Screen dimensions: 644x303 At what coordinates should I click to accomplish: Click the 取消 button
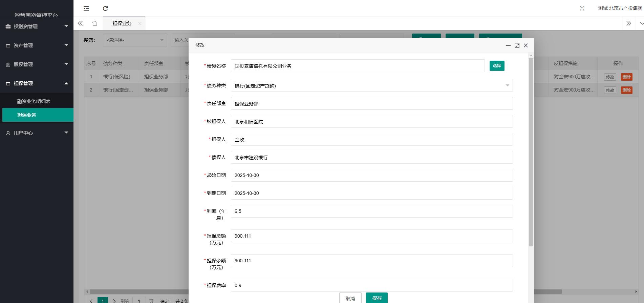pos(350,298)
